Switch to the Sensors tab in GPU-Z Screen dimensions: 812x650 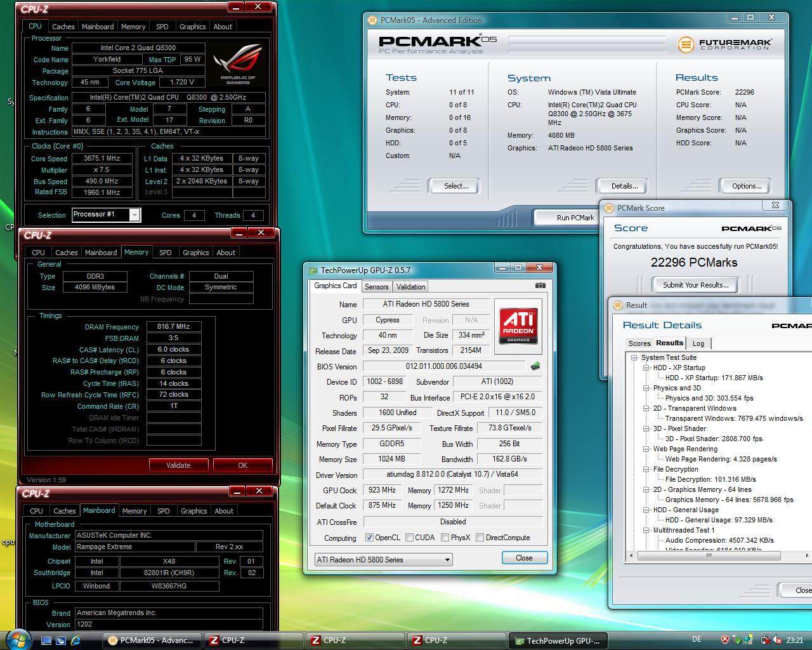pos(376,287)
